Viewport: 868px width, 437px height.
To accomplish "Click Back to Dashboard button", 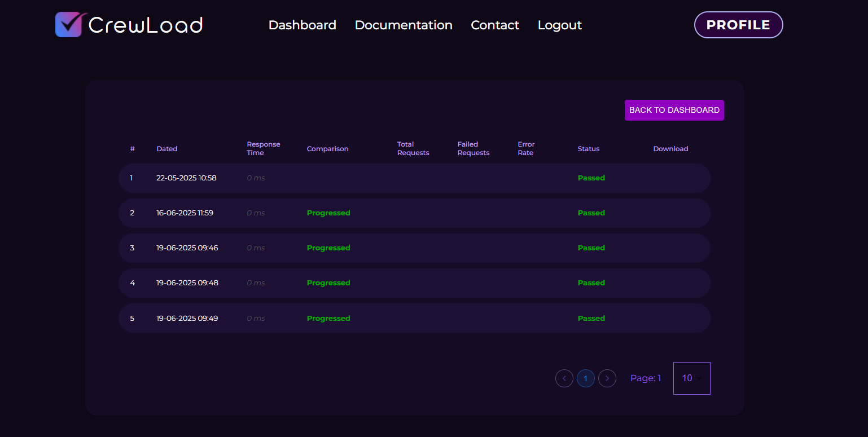I will pos(674,110).
